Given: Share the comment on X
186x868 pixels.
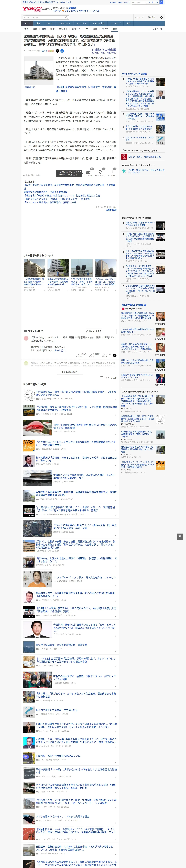Looking at the screenshot, I should click(x=115, y=355).
